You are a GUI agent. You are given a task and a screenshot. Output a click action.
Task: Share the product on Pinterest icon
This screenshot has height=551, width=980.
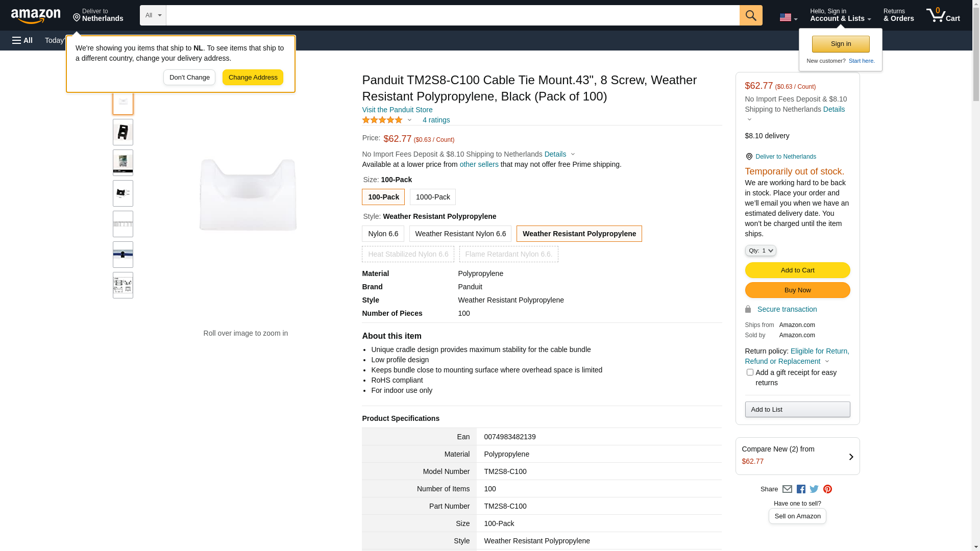tap(827, 489)
